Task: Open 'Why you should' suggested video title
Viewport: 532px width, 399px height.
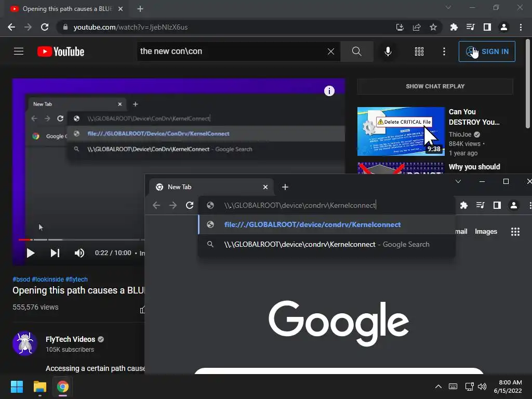Action: 474,167
